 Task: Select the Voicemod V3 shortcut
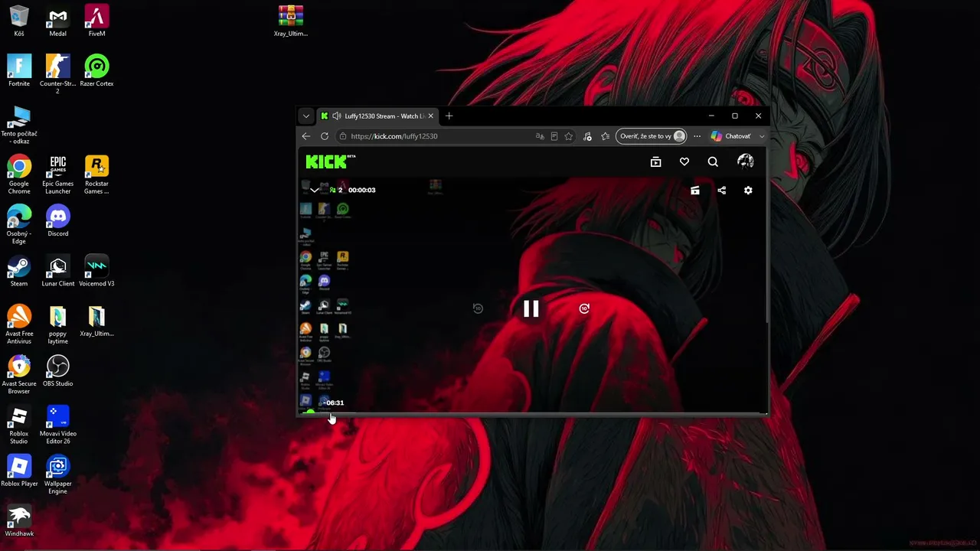[96, 271]
